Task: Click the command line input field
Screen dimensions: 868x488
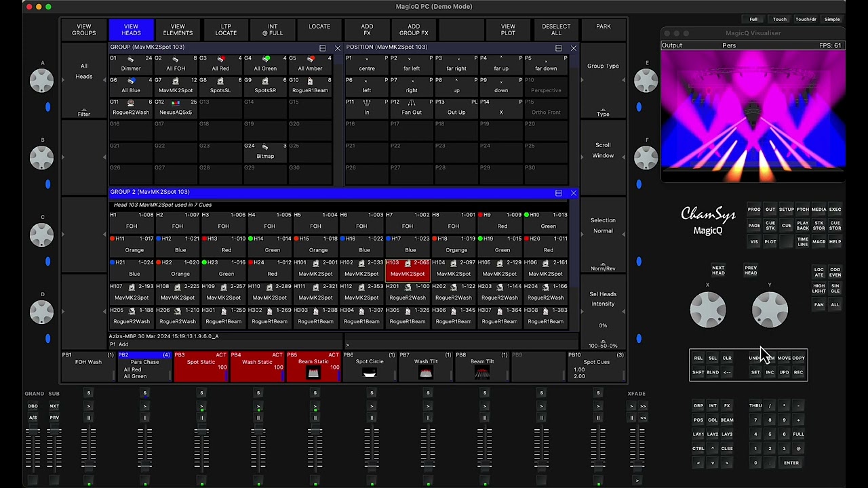Action: click(x=461, y=344)
